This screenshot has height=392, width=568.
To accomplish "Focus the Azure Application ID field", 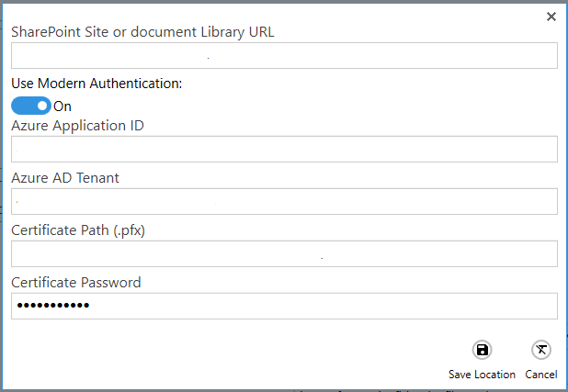I will pyautogui.click(x=284, y=149).
